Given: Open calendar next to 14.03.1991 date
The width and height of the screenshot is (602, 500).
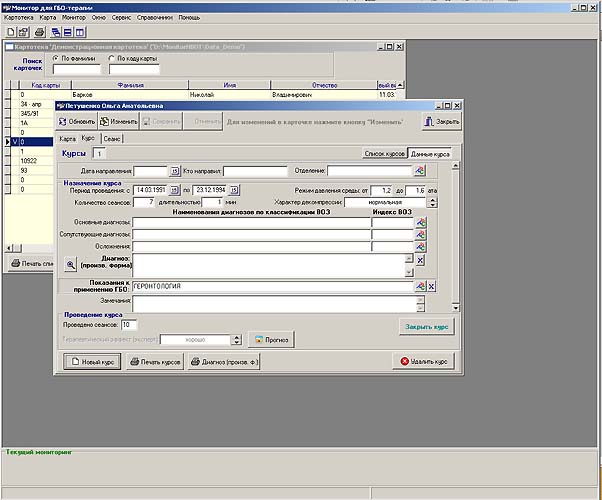Looking at the screenshot, I should coord(174,190).
